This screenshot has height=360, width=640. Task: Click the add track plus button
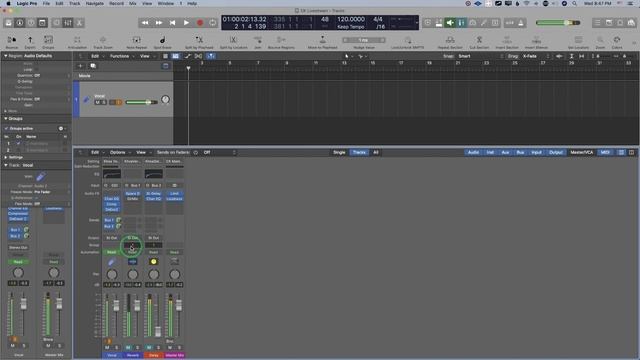(x=80, y=66)
